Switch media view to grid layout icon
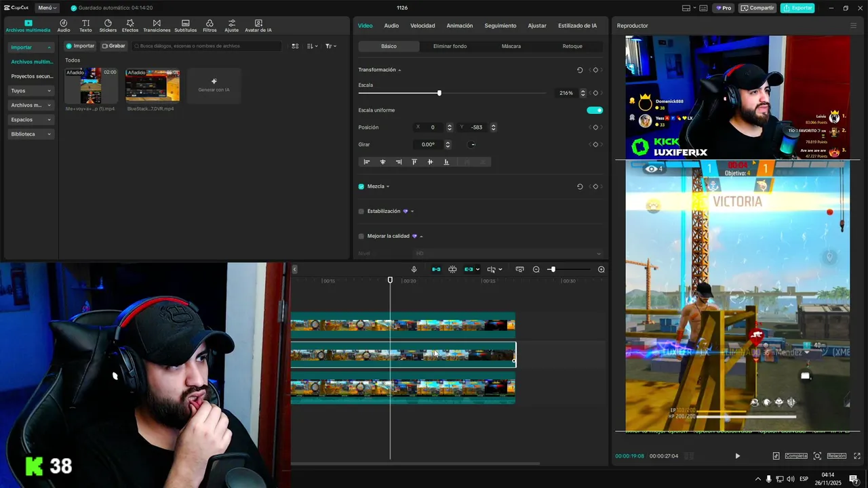This screenshot has height=488, width=868. point(295,46)
